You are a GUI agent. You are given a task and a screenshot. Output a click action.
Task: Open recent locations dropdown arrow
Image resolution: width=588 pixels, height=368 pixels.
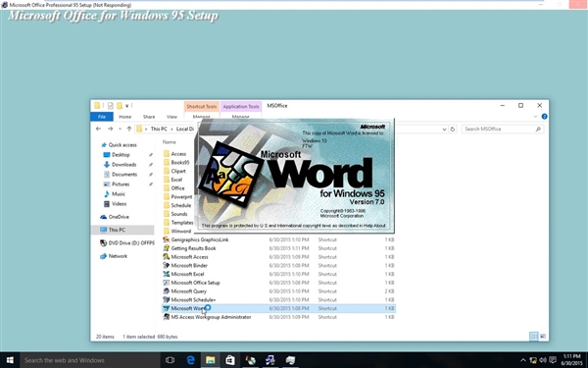pos(120,129)
